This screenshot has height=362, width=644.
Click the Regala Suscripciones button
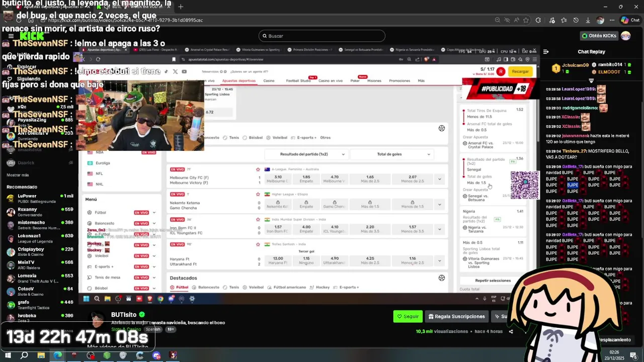[x=457, y=317]
